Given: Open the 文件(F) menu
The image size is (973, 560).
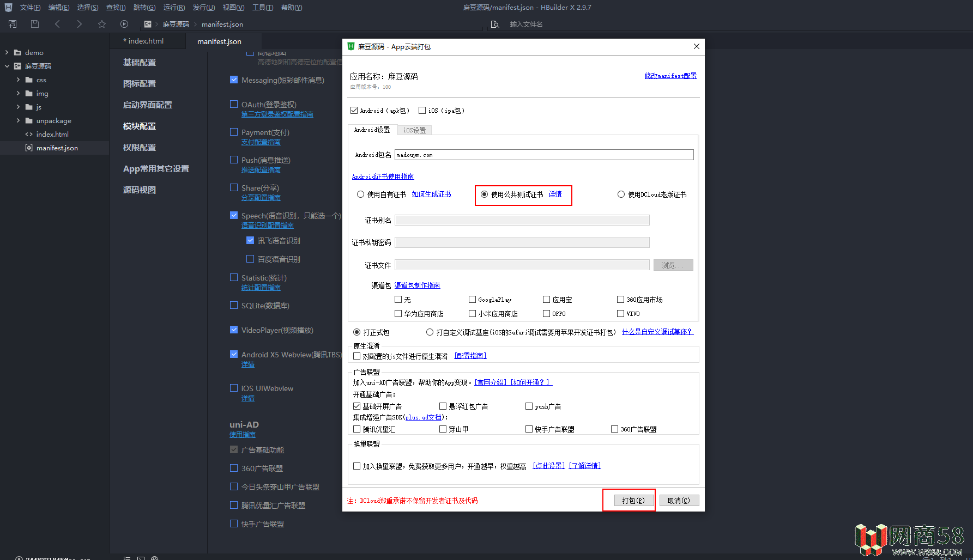Looking at the screenshot, I should [30, 7].
